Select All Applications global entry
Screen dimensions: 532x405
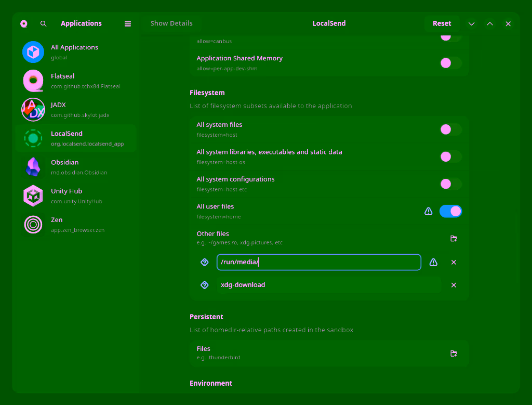click(x=76, y=52)
